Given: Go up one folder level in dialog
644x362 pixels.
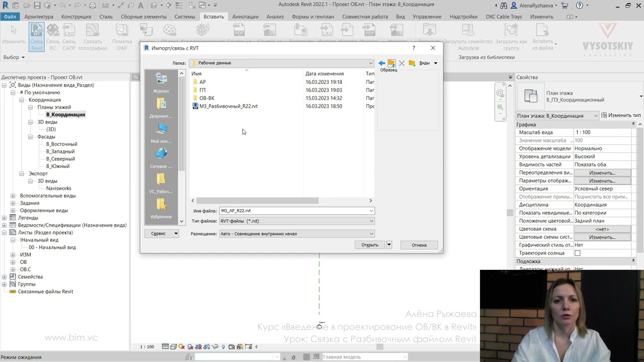Looking at the screenshot, I should pyautogui.click(x=391, y=63).
